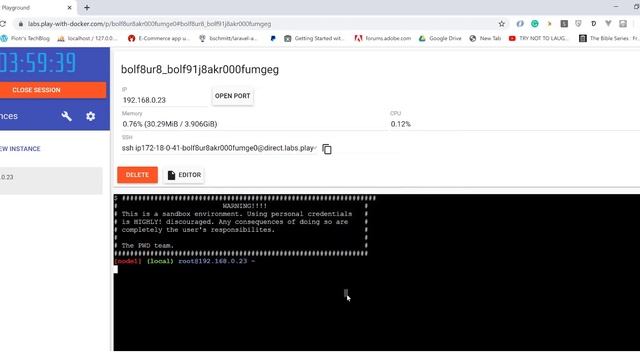Open the EDITOR button
This screenshot has height=360, width=640.
click(x=184, y=175)
